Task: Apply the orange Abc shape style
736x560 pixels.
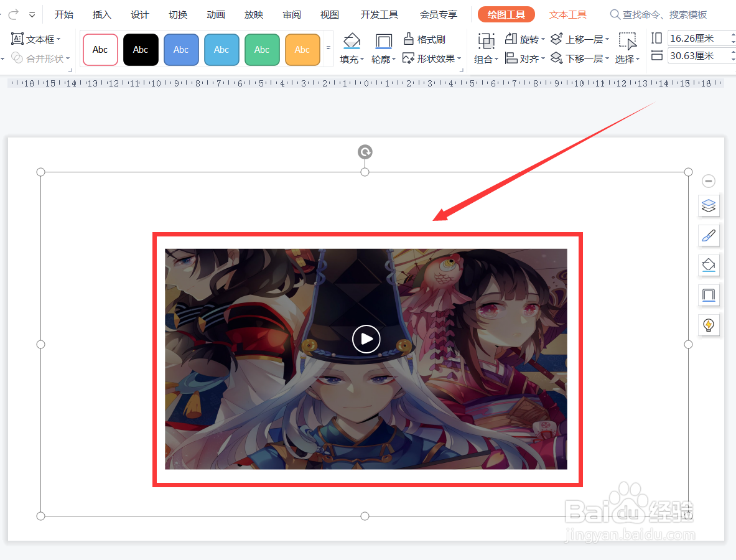Action: tap(302, 50)
